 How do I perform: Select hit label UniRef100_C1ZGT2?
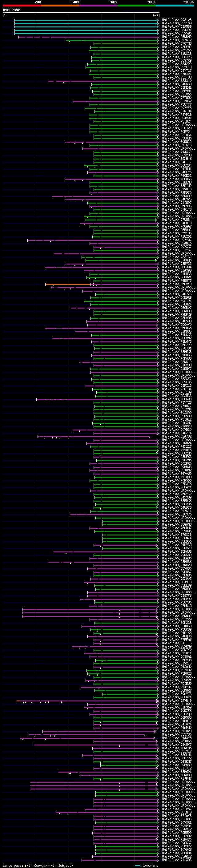pyautogui.click(x=177, y=40)
